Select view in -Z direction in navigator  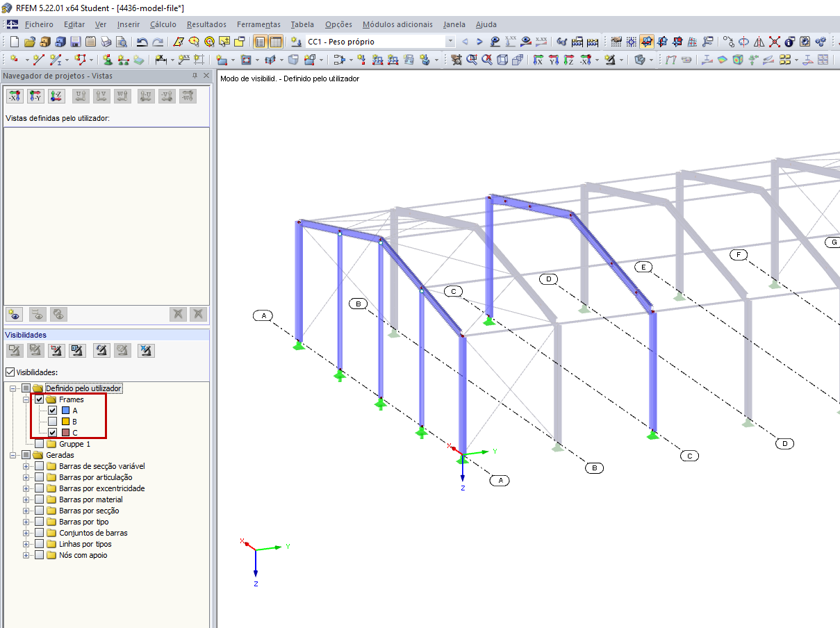click(56, 96)
